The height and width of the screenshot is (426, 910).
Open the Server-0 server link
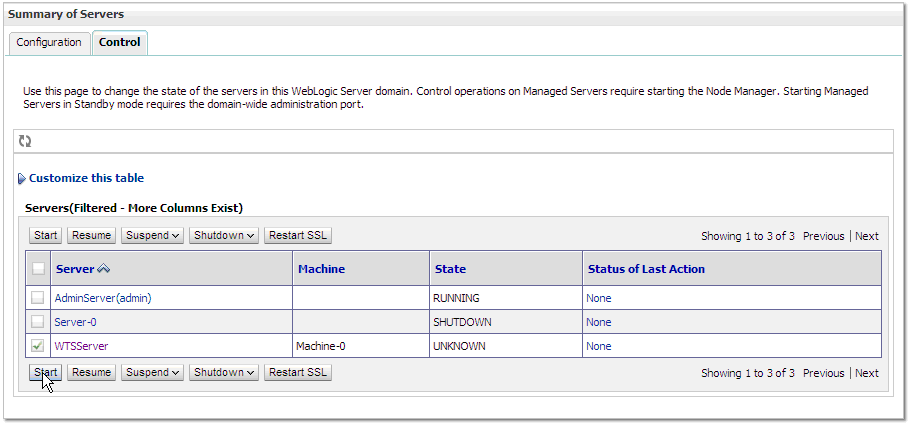point(75,322)
